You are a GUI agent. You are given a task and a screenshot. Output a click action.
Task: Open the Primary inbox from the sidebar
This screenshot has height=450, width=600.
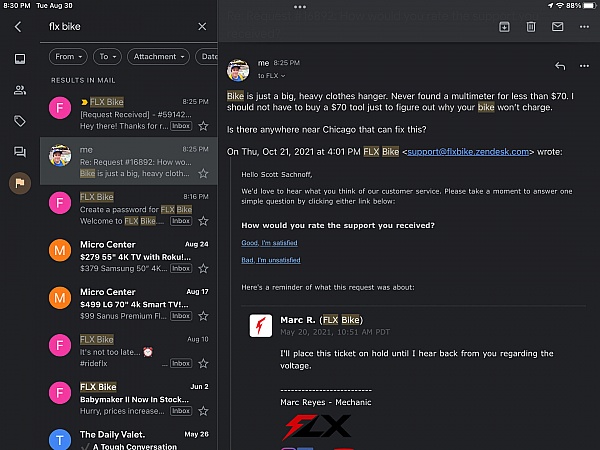click(x=19, y=59)
